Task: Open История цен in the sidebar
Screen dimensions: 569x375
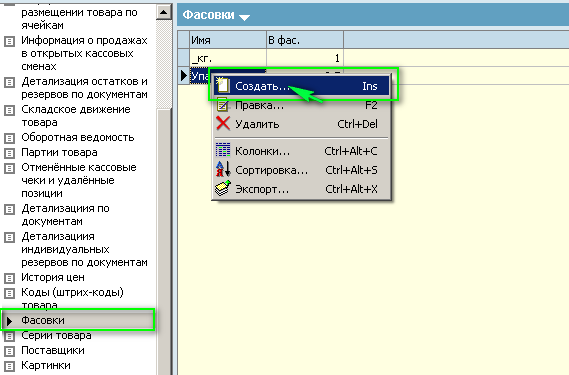Action: 53,277
